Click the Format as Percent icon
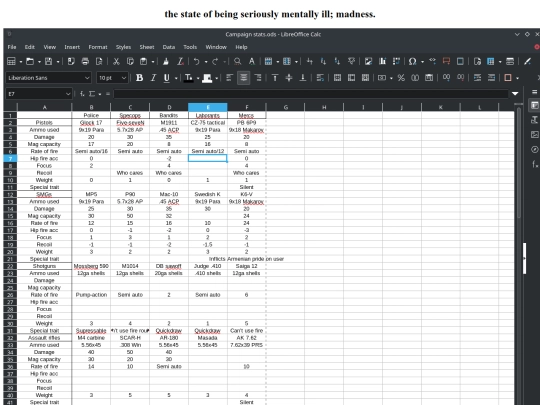540x405 pixels. (x=401, y=78)
